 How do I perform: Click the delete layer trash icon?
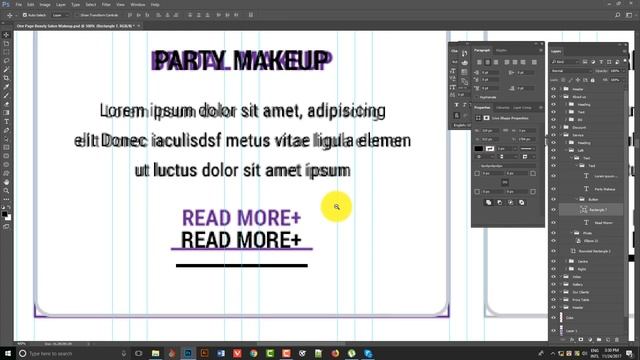pyautogui.click(x=617, y=340)
